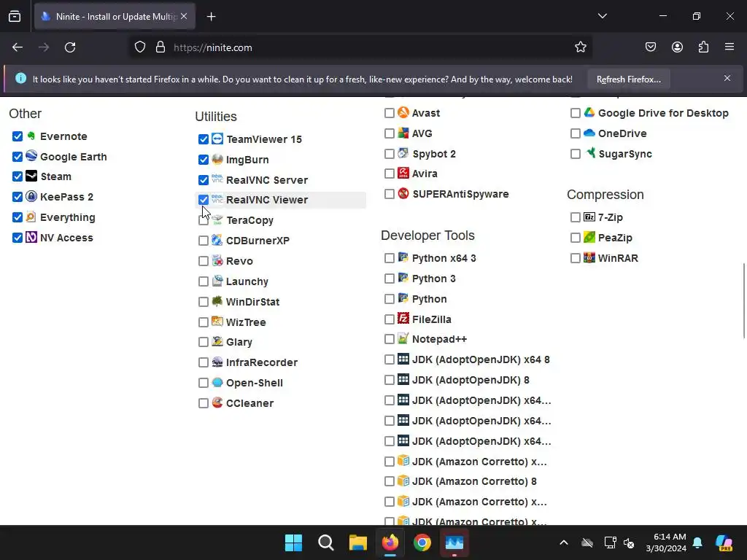747x560 pixels.
Task: Click the WinRAR books icon
Action: [x=589, y=257]
